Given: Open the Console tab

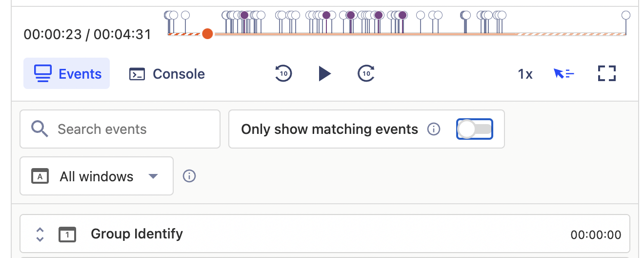Looking at the screenshot, I should 167,74.
